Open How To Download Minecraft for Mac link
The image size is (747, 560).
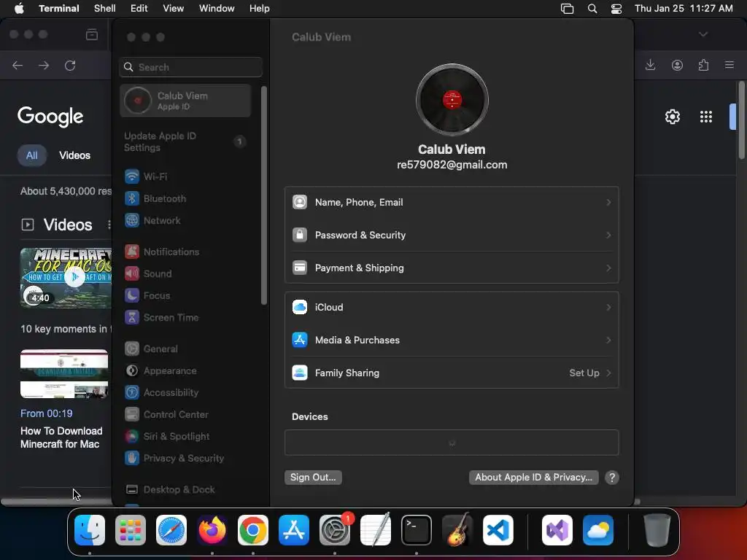pos(61,437)
